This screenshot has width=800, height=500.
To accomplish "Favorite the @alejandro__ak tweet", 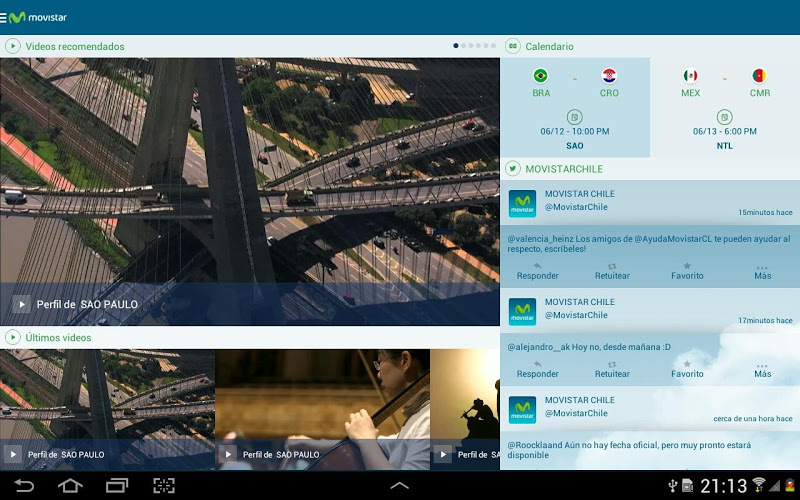I will tap(687, 369).
